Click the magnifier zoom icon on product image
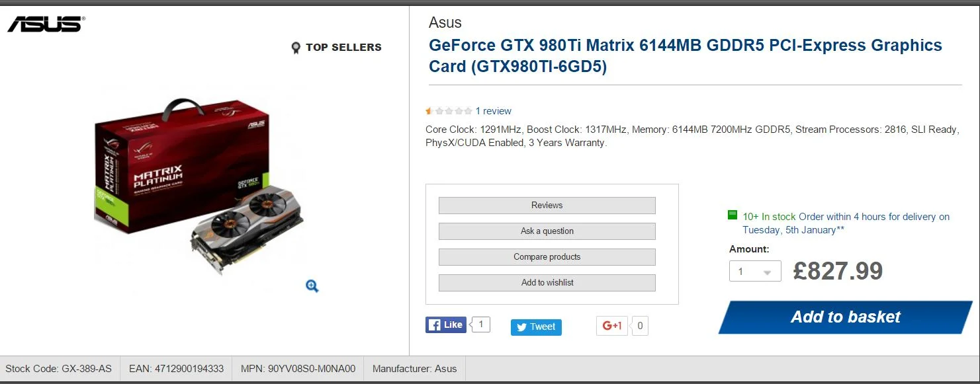 (x=312, y=286)
